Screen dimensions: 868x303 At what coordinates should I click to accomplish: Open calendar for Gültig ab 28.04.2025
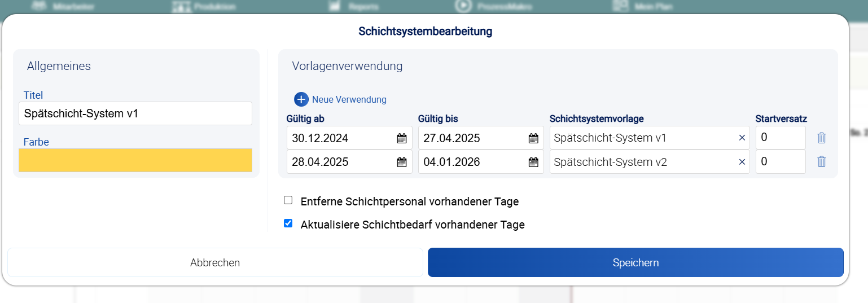point(402,162)
